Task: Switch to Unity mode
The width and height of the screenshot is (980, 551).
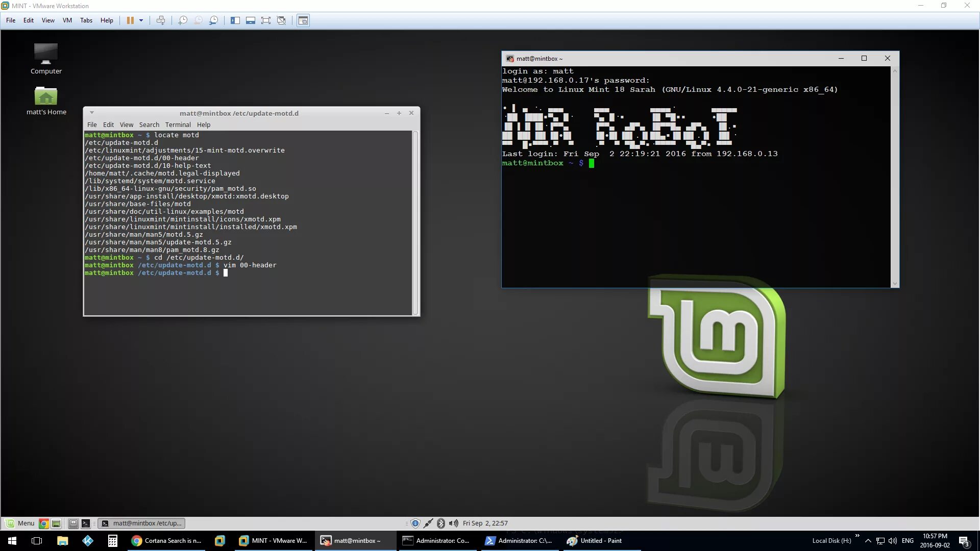Action: point(281,20)
